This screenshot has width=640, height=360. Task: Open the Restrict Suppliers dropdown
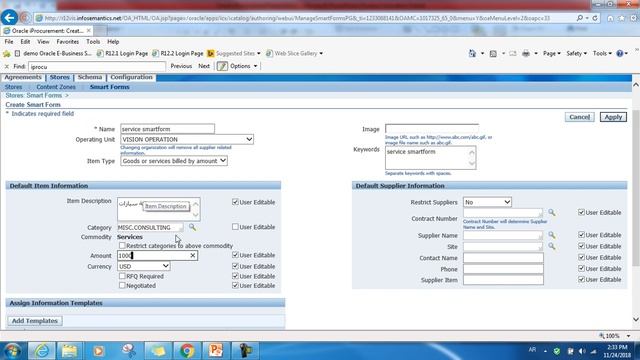point(487,202)
